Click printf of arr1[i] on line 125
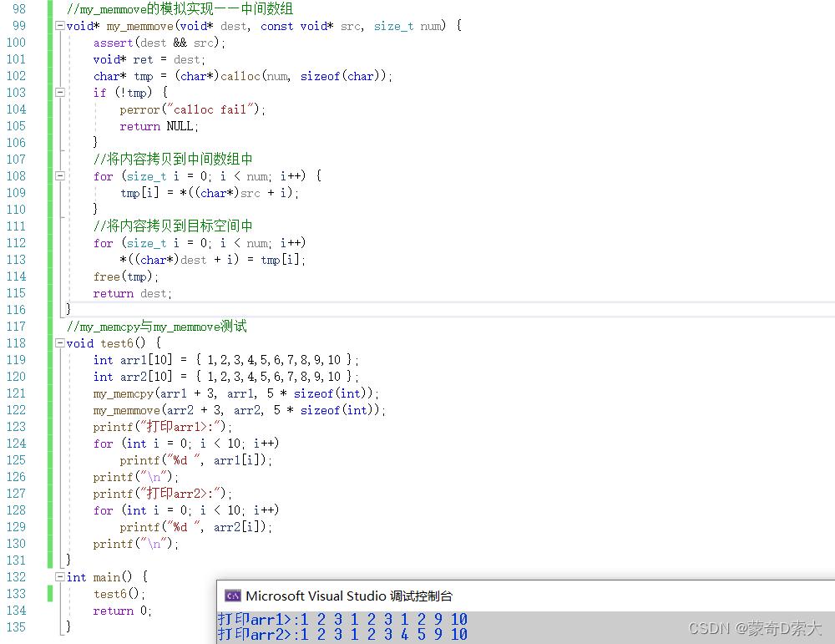The height and width of the screenshot is (644, 835). tap(195, 460)
